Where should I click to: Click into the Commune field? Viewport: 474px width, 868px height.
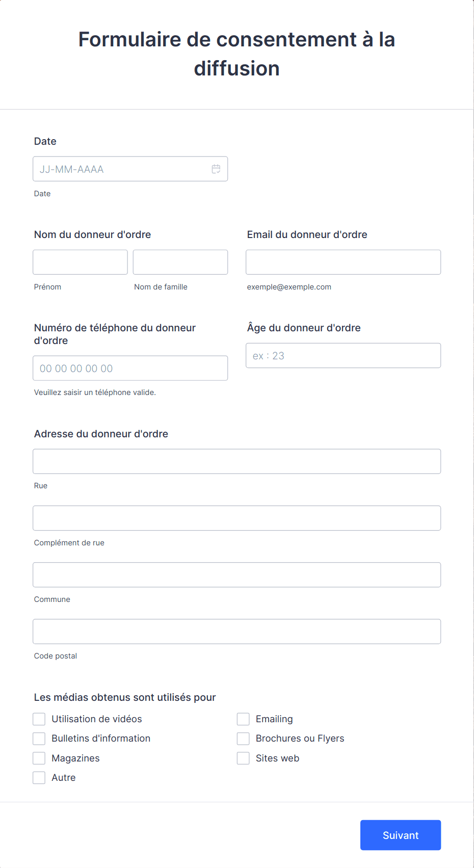[x=237, y=575]
